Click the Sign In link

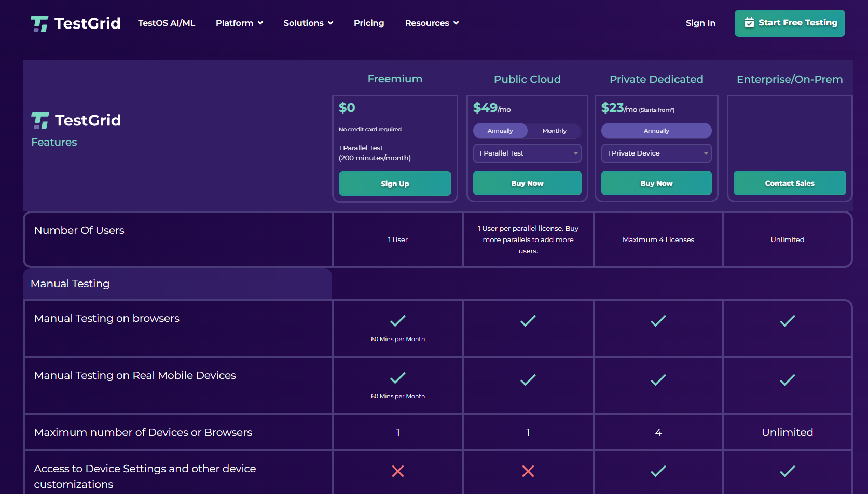700,23
